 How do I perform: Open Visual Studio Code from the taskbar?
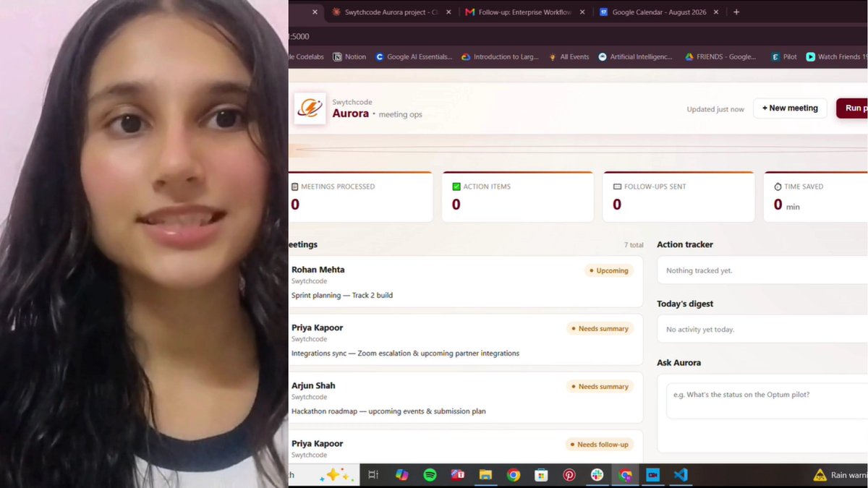[680, 475]
